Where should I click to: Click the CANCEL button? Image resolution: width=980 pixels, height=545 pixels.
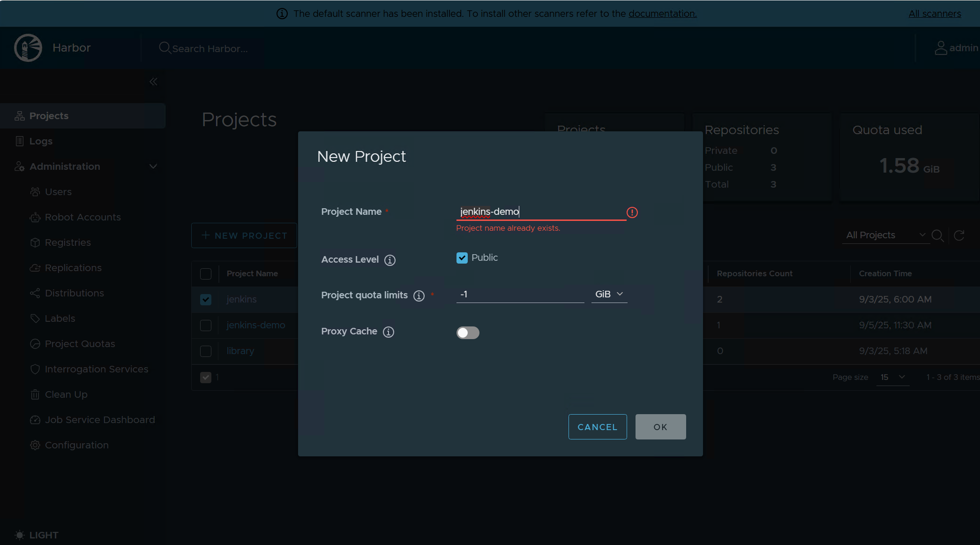tap(597, 427)
